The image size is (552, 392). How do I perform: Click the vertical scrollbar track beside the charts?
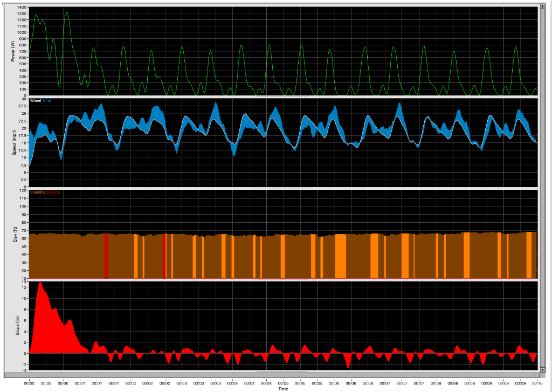tap(542, 188)
